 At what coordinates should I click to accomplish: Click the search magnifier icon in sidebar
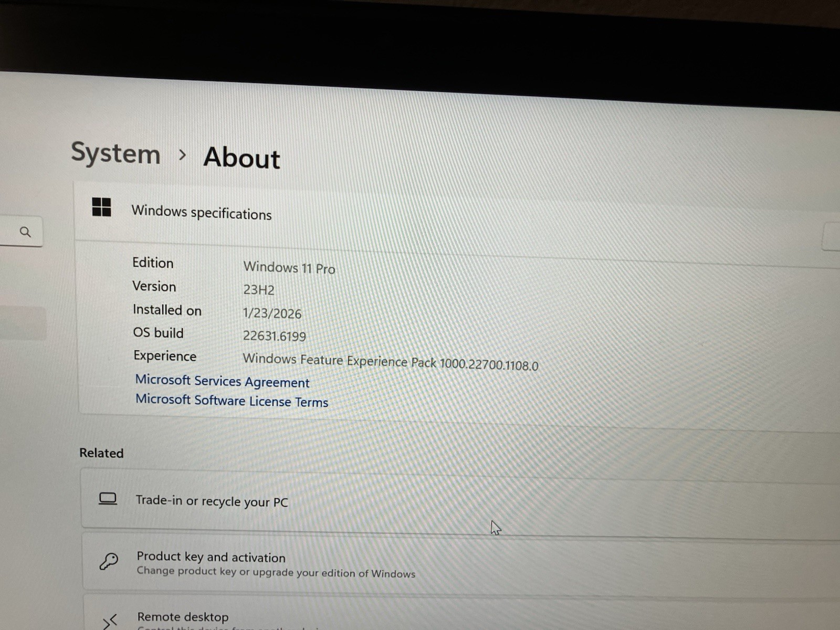25,232
